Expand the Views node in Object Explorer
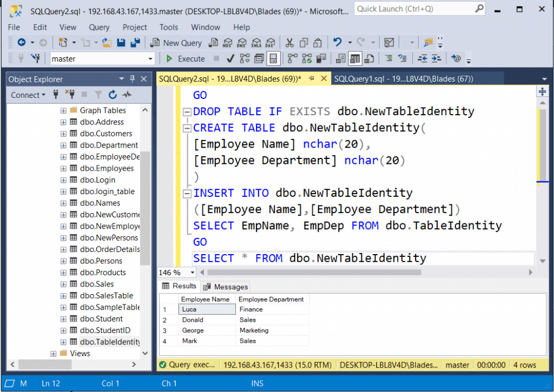554x392 pixels. click(x=52, y=353)
